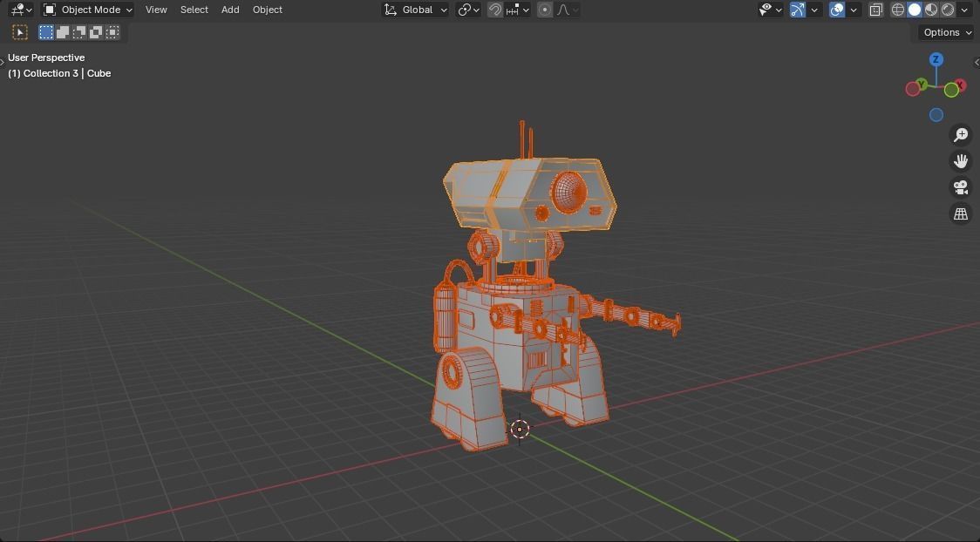The width and height of the screenshot is (980, 542).
Task: Open object type visibility and selectability dropdown
Action: 770,10
